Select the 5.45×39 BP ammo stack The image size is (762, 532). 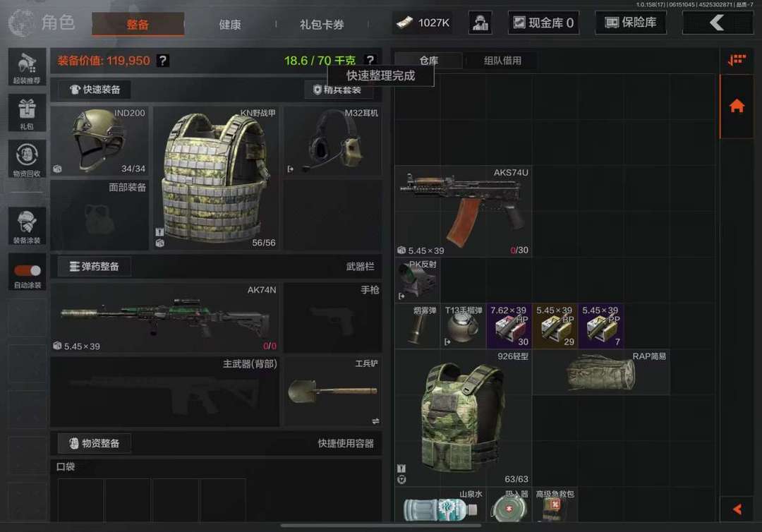(x=555, y=325)
